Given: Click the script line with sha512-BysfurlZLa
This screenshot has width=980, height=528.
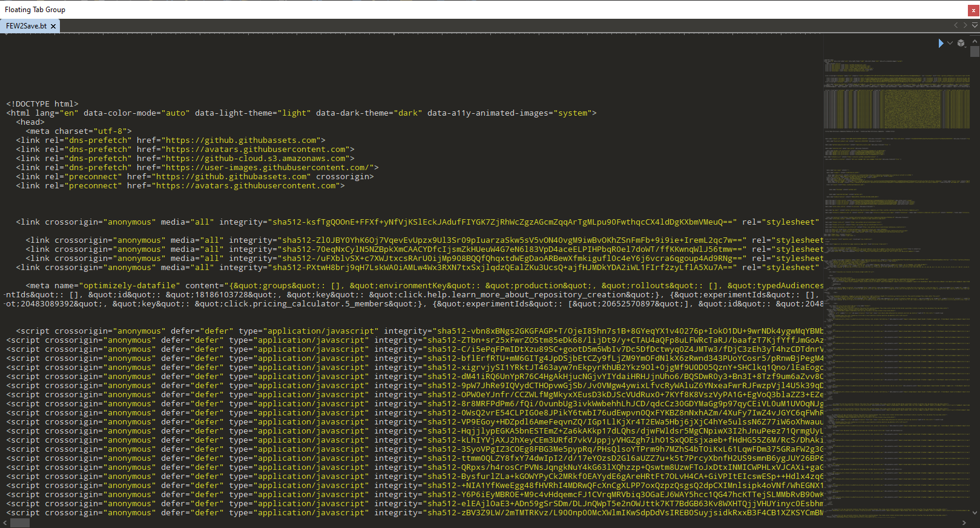Looking at the screenshot, I should pos(415,477).
